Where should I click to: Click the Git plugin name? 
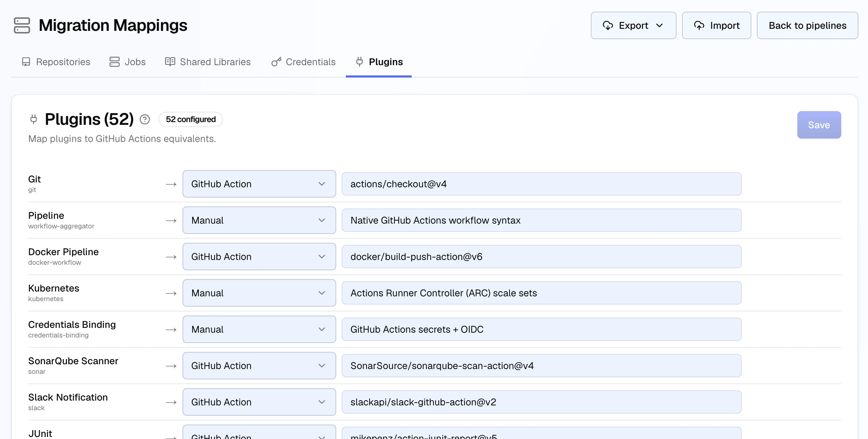tap(34, 179)
